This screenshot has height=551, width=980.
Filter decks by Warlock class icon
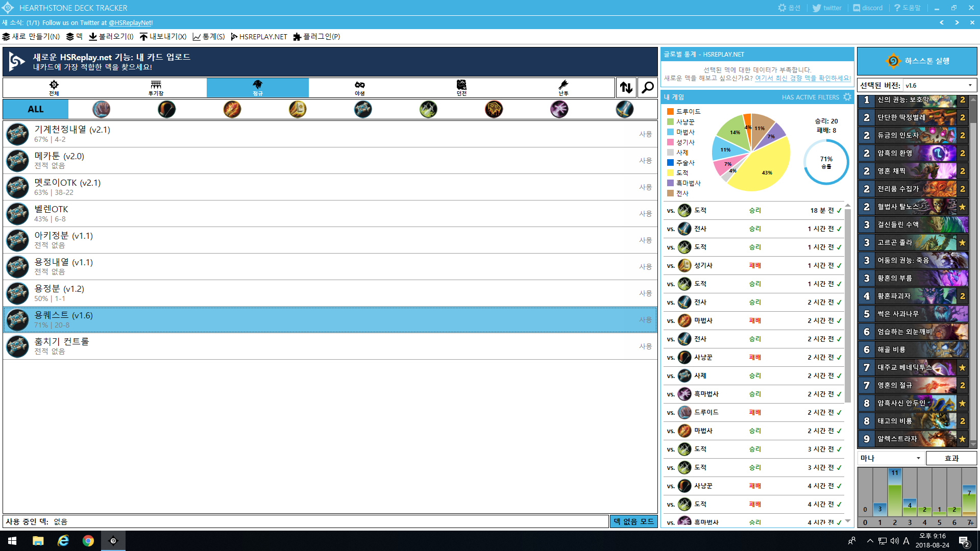coord(559,109)
